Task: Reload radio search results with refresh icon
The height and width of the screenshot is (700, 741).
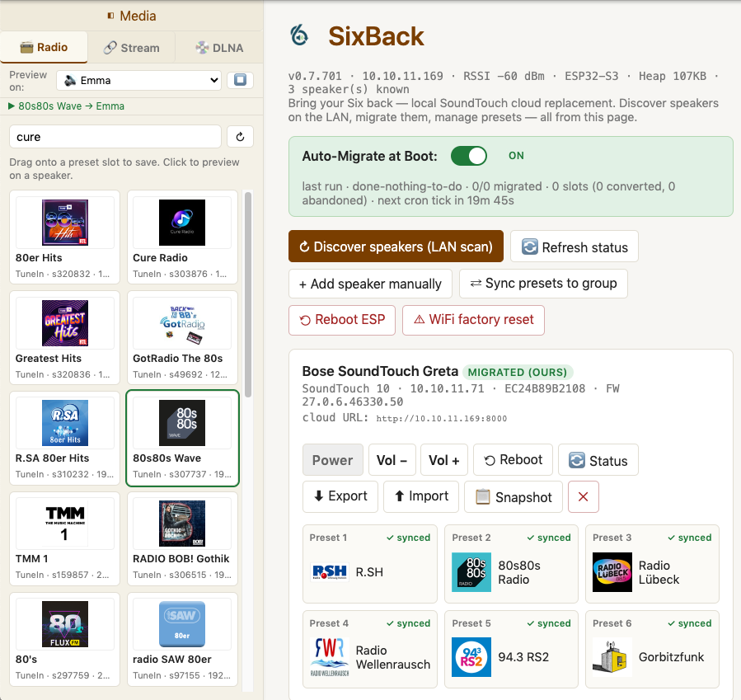Action: 240,137
